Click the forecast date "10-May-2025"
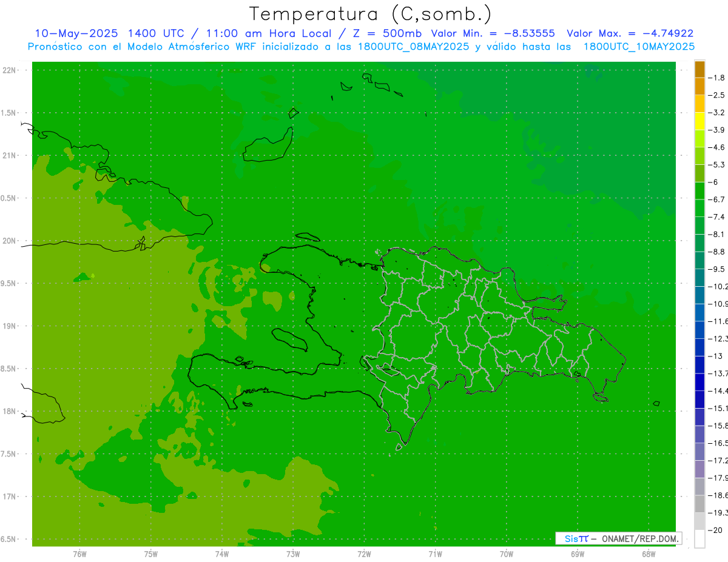Viewport: 728px width, 562px height. (75, 33)
